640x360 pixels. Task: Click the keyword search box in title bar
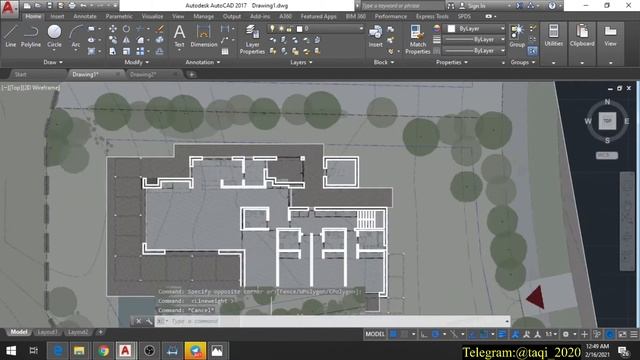(402, 6)
